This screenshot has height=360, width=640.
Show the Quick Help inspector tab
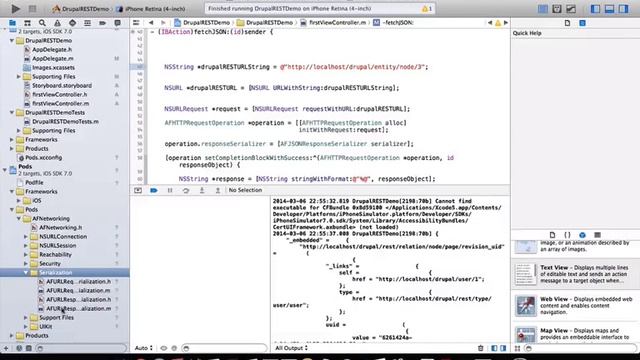[x=582, y=23]
